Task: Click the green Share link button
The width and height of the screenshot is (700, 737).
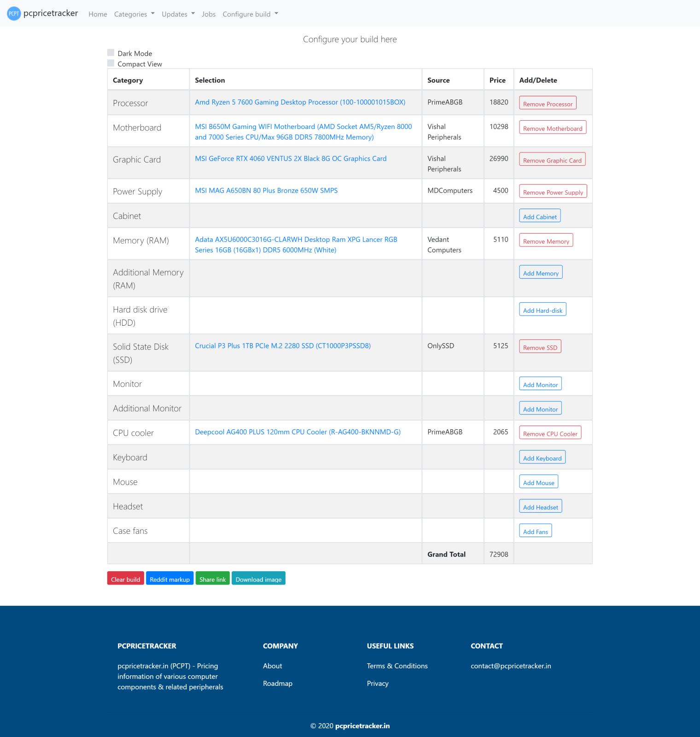Action: click(x=212, y=578)
